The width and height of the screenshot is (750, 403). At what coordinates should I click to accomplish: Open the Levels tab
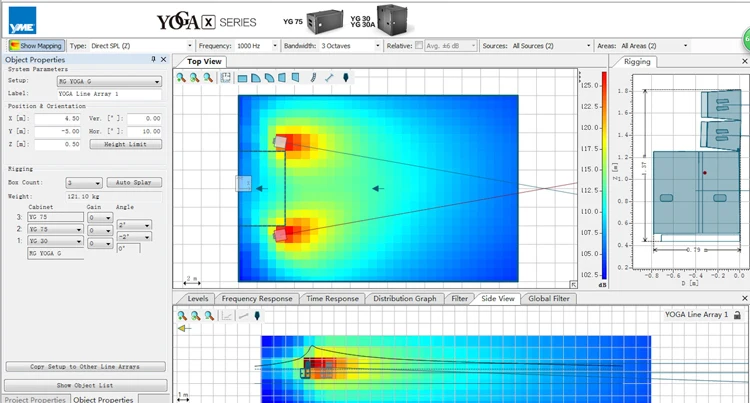coord(198,299)
